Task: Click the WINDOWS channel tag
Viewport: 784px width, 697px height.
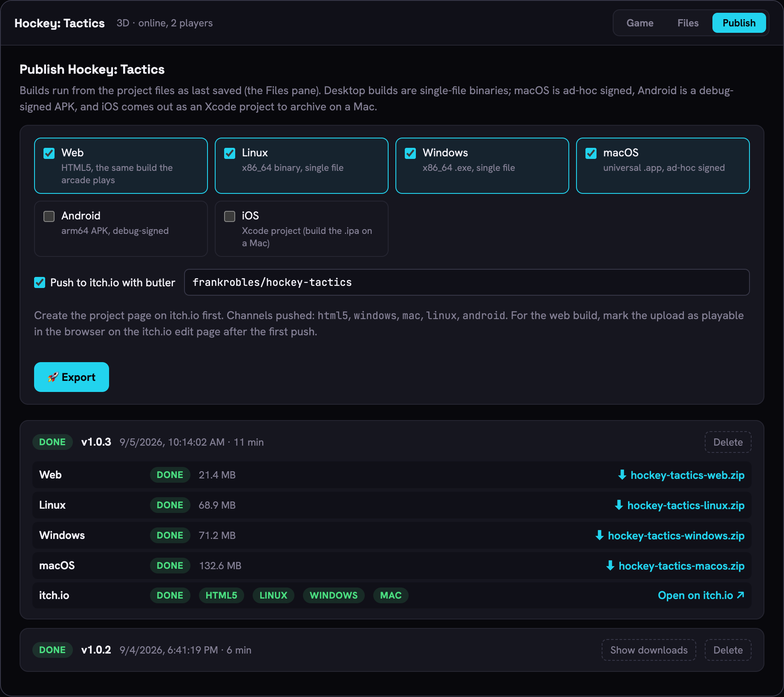Action: tap(334, 595)
